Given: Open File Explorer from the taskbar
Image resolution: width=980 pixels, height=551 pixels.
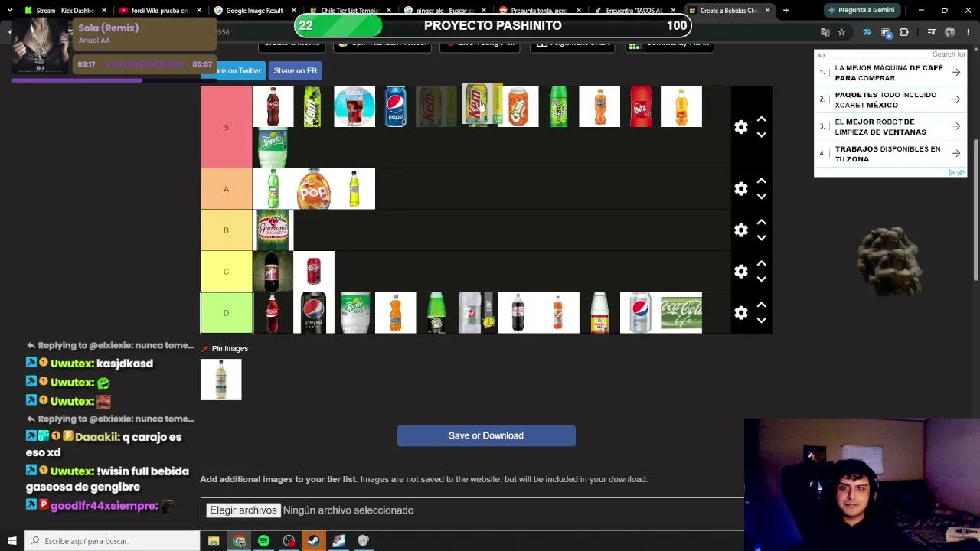Looking at the screenshot, I should tap(214, 541).
